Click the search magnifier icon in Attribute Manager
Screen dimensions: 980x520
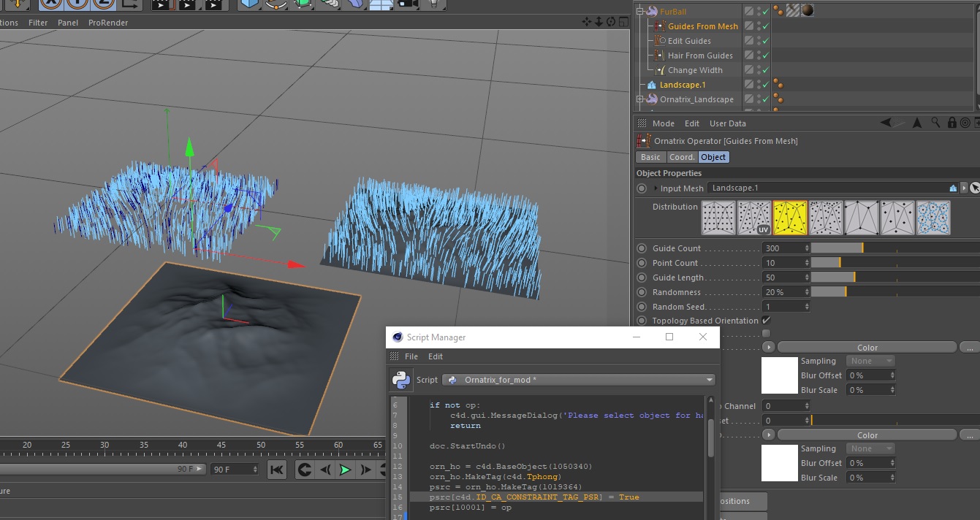tap(935, 123)
